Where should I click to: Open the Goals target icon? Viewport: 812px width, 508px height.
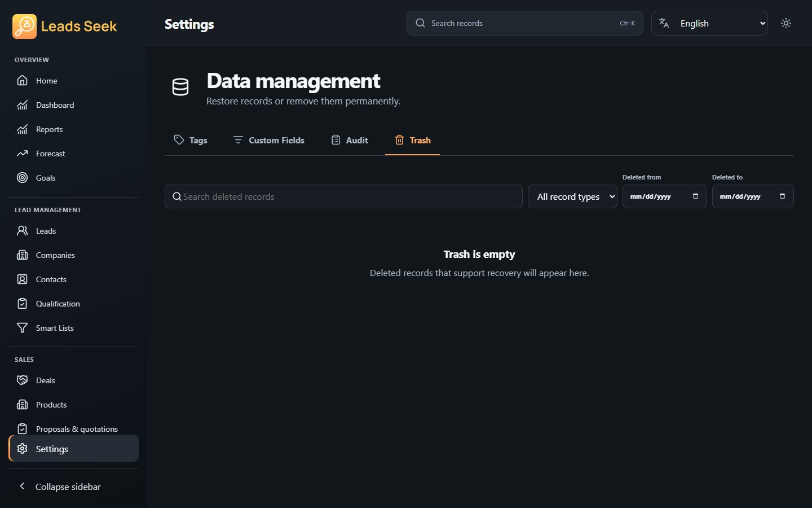[x=22, y=178]
